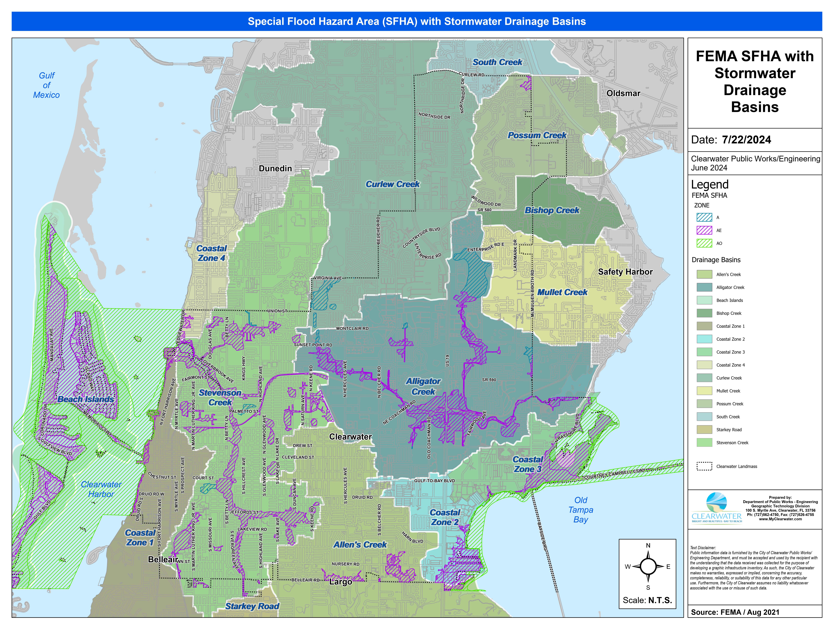Click the Clearwater Harbor water label
Image resolution: width=834 pixels, height=644 pixels.
(101, 489)
